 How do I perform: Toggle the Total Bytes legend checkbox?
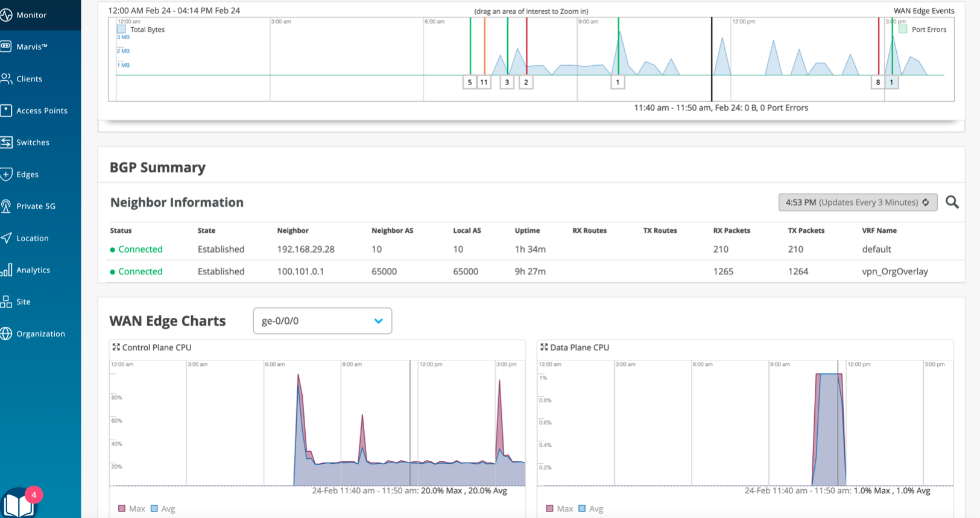[x=121, y=29]
